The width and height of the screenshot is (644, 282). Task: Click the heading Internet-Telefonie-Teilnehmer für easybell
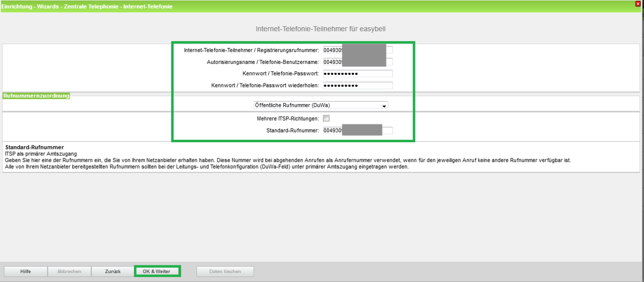point(321,29)
